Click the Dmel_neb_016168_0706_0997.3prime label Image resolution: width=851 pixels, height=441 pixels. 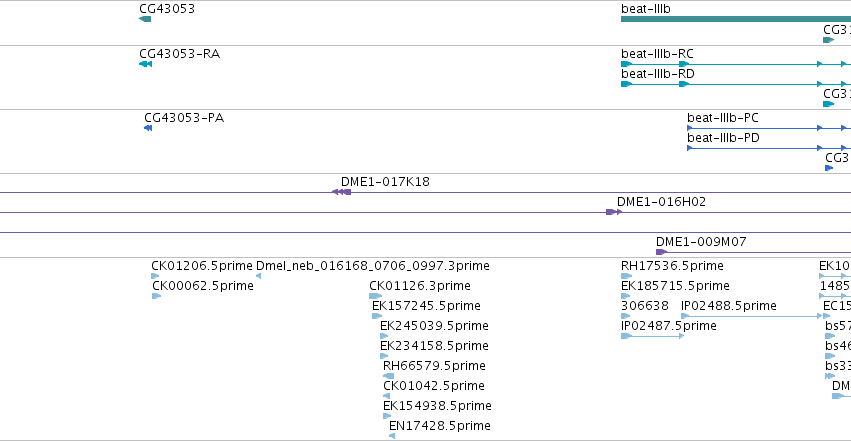tap(373, 266)
